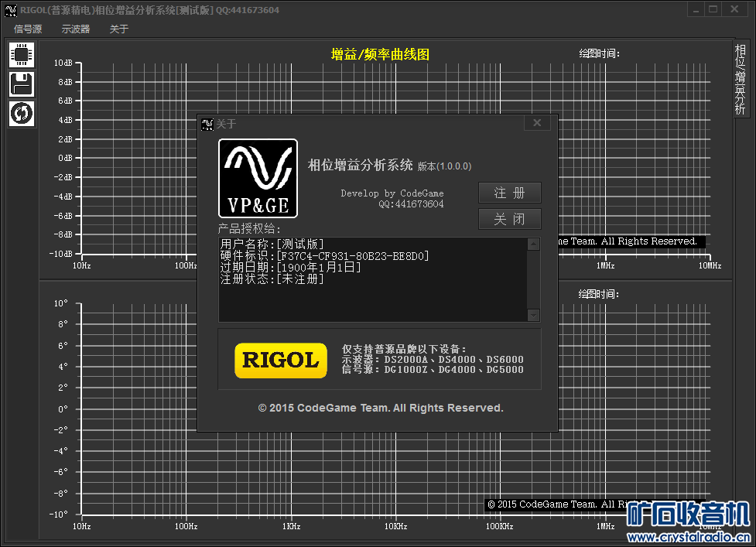The image size is (756, 547).
Task: Minimize the main window
Action: tap(696, 9)
